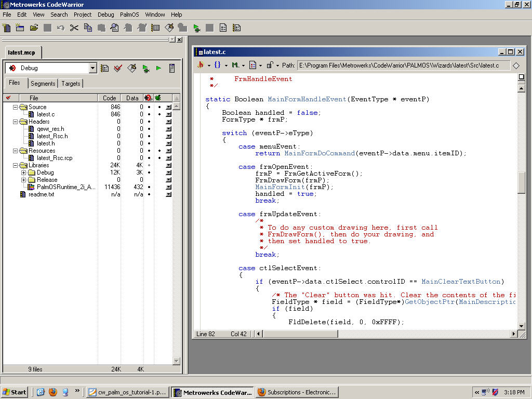Click the Path field in editor
The width and height of the screenshot is (532, 399).
[x=404, y=65]
